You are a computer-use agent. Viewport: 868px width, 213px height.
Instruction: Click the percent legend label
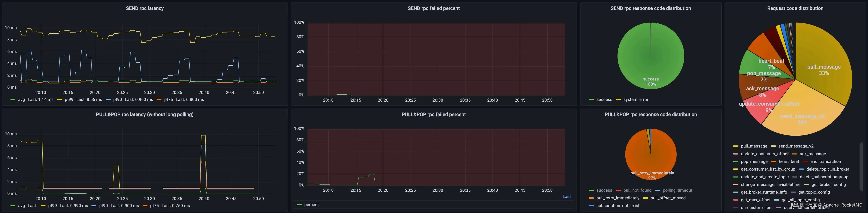tap(311, 205)
